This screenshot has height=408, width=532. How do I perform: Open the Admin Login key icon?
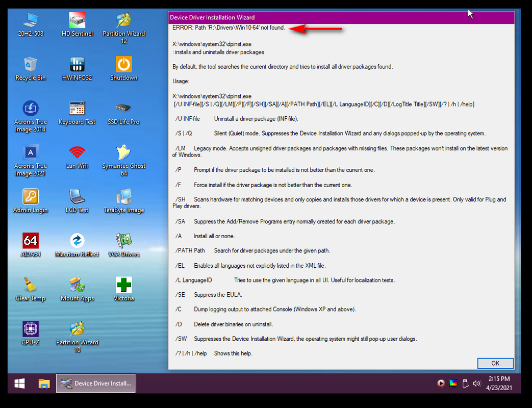[x=31, y=201]
